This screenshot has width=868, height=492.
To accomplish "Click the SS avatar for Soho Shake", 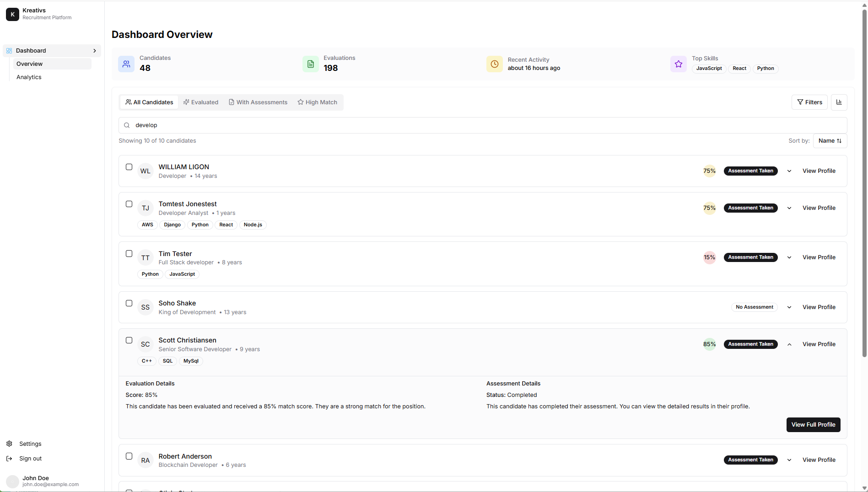I will tap(146, 307).
